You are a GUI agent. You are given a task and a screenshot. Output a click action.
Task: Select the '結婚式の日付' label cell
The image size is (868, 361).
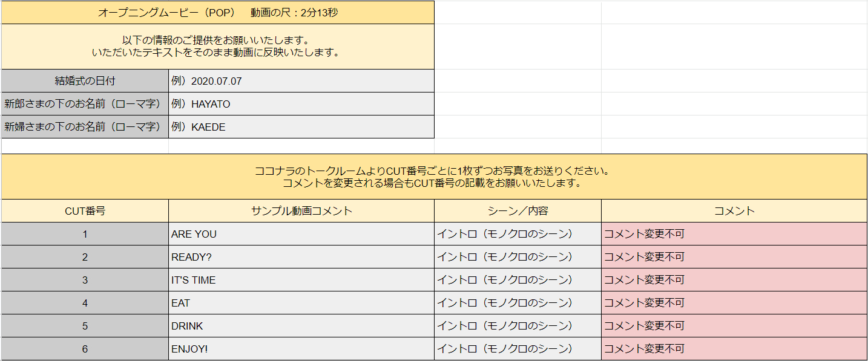click(x=85, y=81)
